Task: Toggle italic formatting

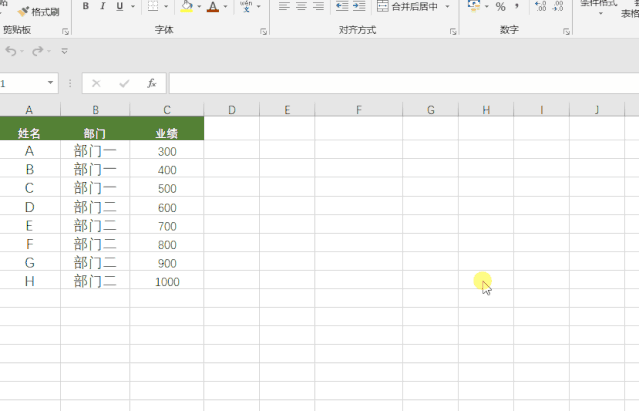Action: (103, 6)
